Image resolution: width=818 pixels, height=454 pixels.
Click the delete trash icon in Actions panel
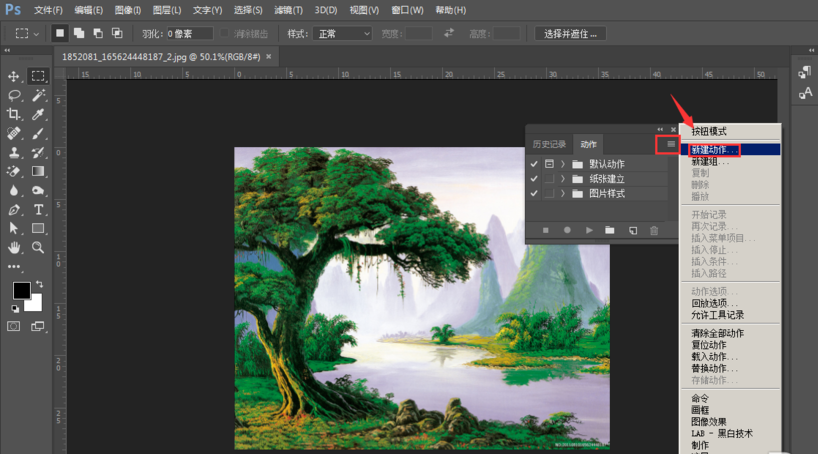click(654, 230)
